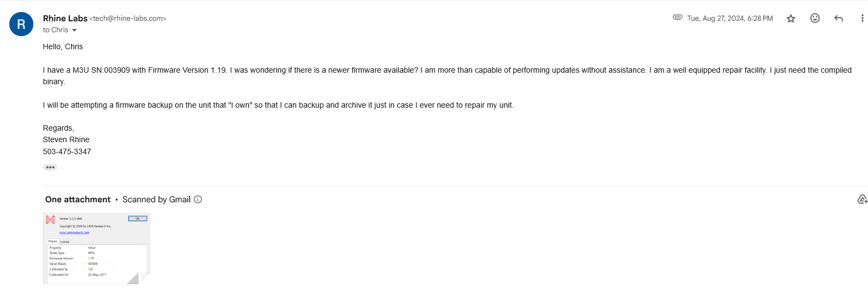Viewport: 868px width, 304px height.
Task: Show trimmed content via the ellipsis button
Action: tap(50, 167)
